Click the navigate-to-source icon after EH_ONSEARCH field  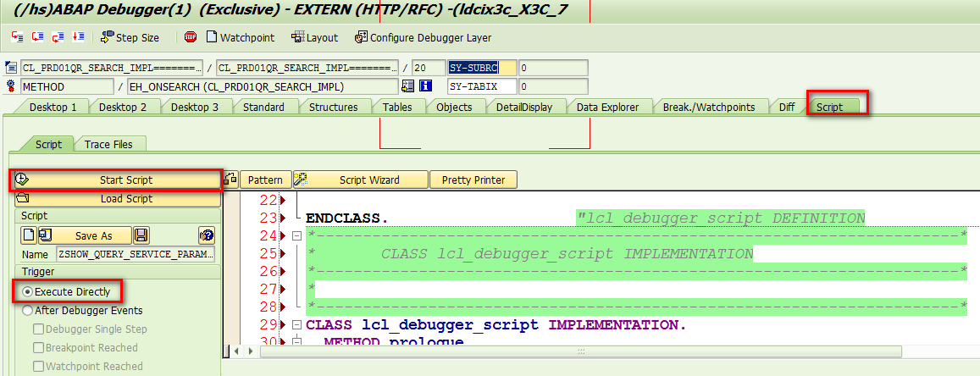408,86
